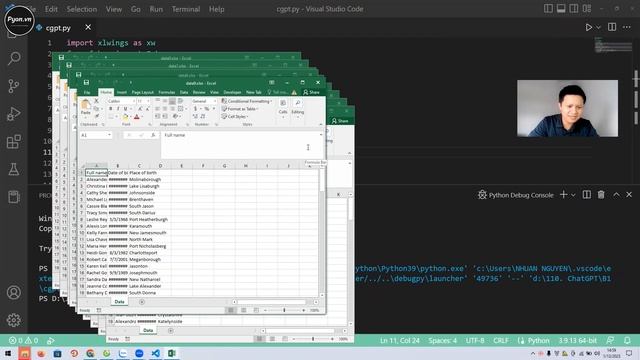Click Fill Color bucket in Excel

click(x=125, y=117)
